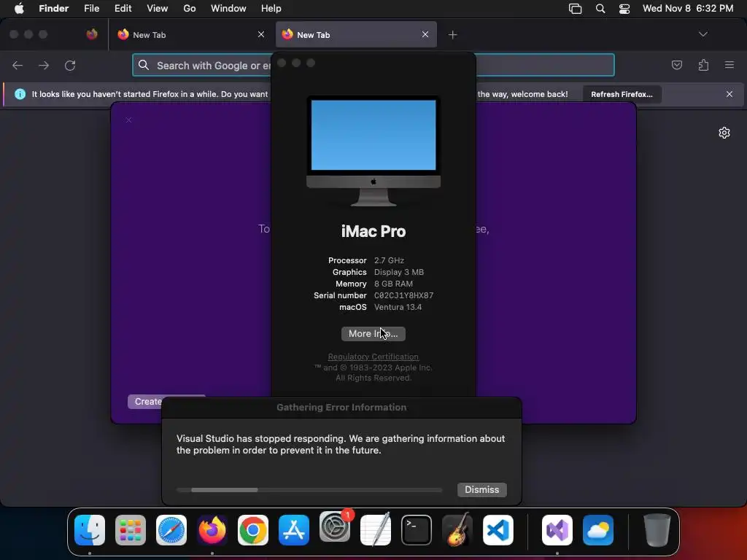Open the Window menu
The width and height of the screenshot is (747, 560).
click(228, 9)
